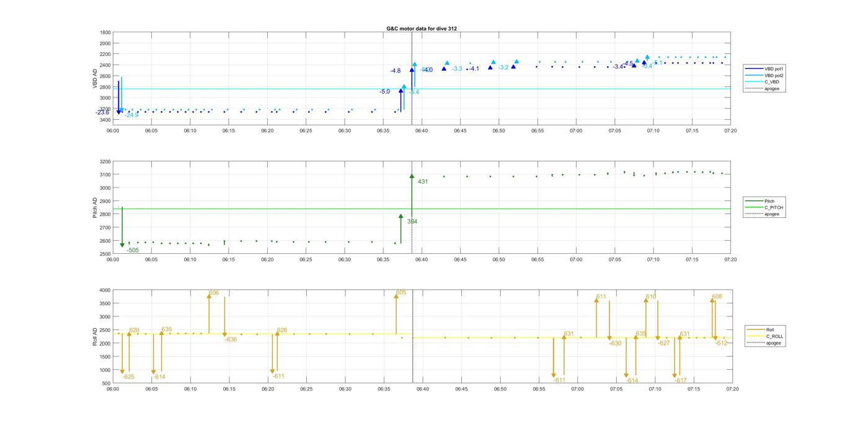
Task: Click the '500' tick on Roll axis
Action: coord(107,383)
